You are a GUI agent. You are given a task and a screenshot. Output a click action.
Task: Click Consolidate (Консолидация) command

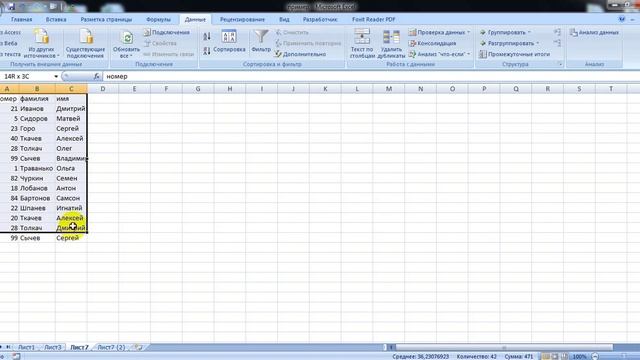point(432,43)
